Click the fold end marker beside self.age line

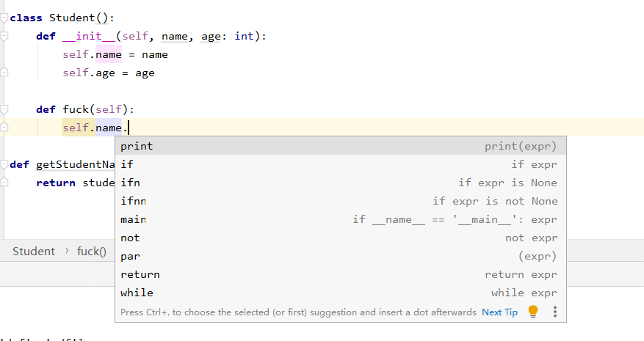tap(4, 73)
